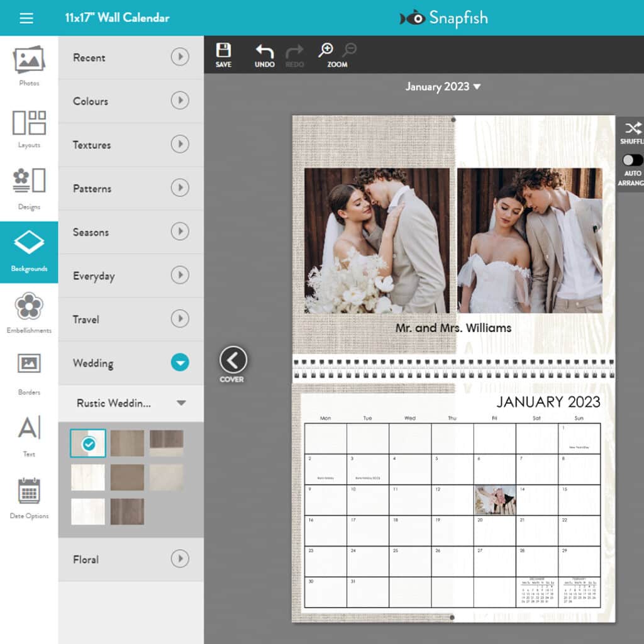Open Date Options
Viewport: 644px width, 644px height.
coord(28,496)
